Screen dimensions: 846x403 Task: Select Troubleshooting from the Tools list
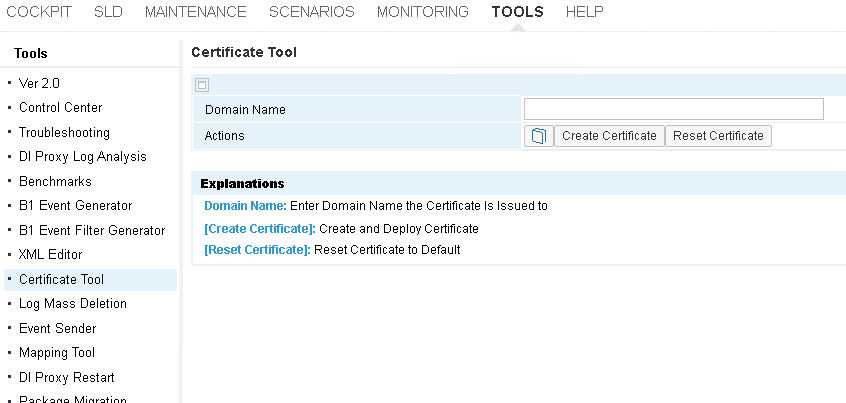coord(64,132)
